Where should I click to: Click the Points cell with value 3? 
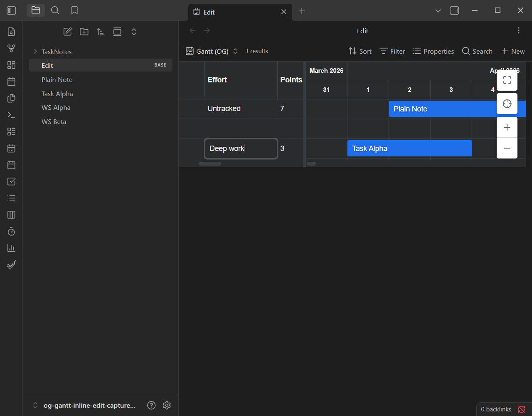click(291, 149)
